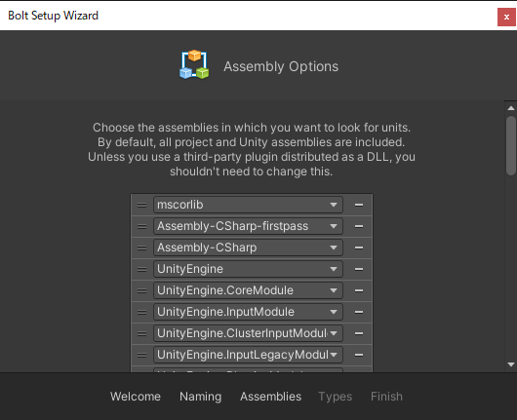Switch to the Naming step
The image size is (517, 420).
(201, 397)
